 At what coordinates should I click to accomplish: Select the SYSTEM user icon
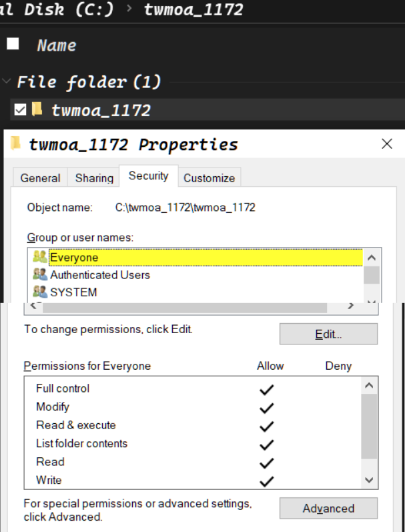click(x=40, y=292)
